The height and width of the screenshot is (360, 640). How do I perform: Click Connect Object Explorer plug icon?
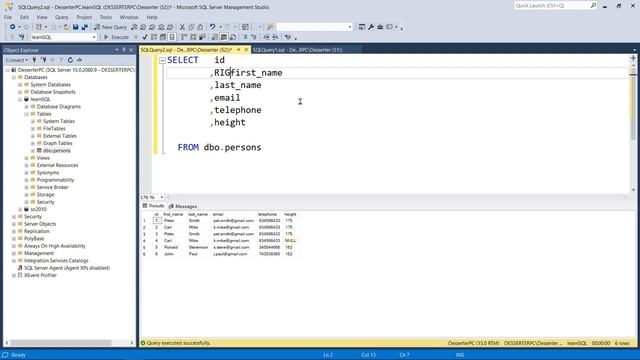coord(34,60)
